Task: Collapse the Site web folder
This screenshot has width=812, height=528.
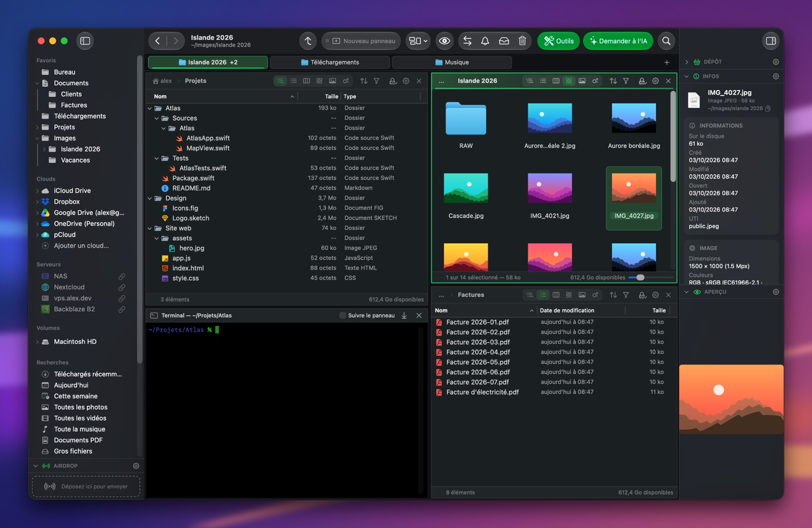Action: pos(150,228)
